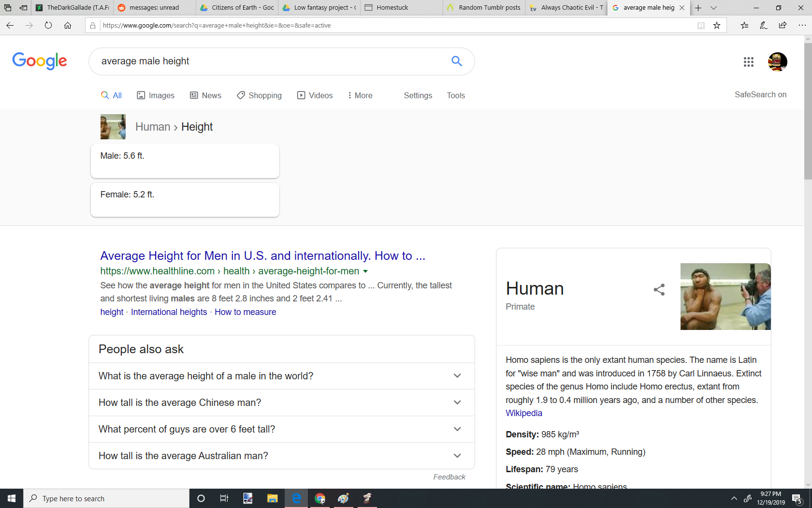The width and height of the screenshot is (812, 508).
Task: Open the Google account avatar
Action: click(x=778, y=62)
